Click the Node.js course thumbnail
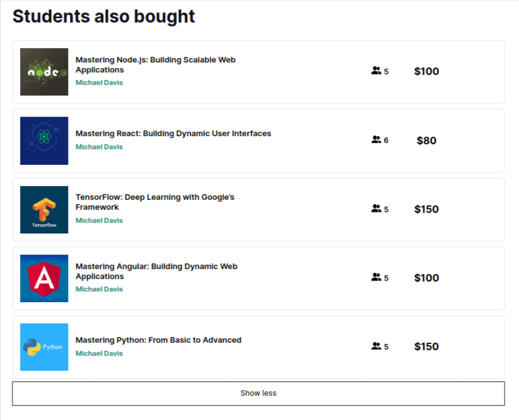The width and height of the screenshot is (519, 420). (x=44, y=72)
